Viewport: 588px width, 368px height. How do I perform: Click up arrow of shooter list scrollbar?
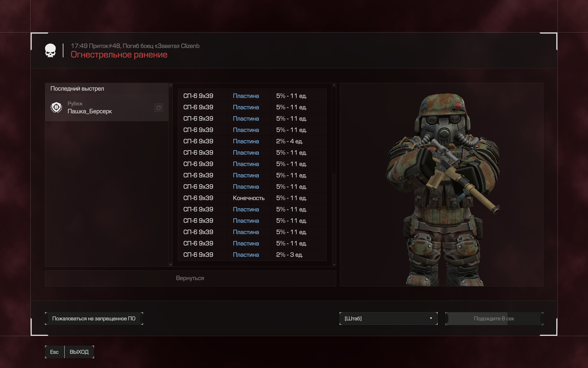coord(171,85)
